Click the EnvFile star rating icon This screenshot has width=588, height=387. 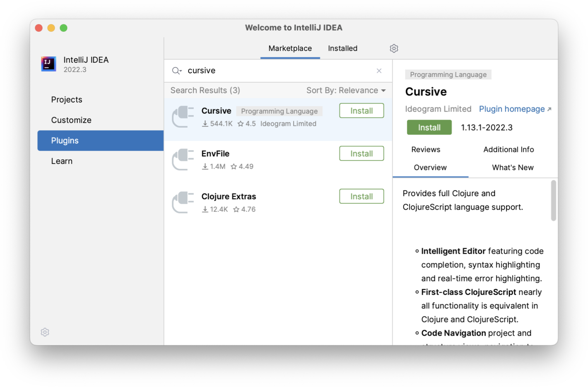coord(234,166)
